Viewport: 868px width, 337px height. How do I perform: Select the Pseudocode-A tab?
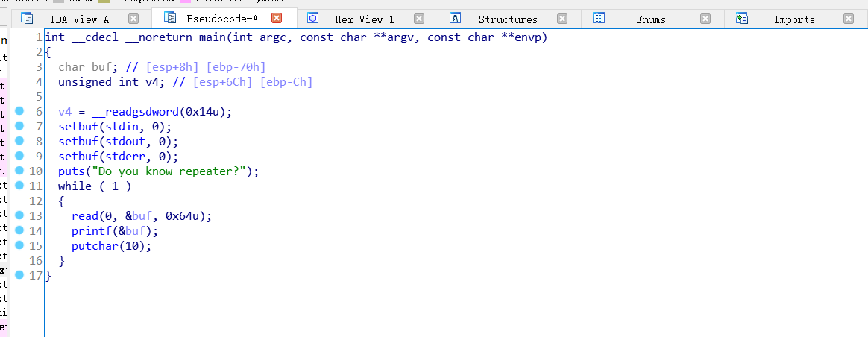222,19
